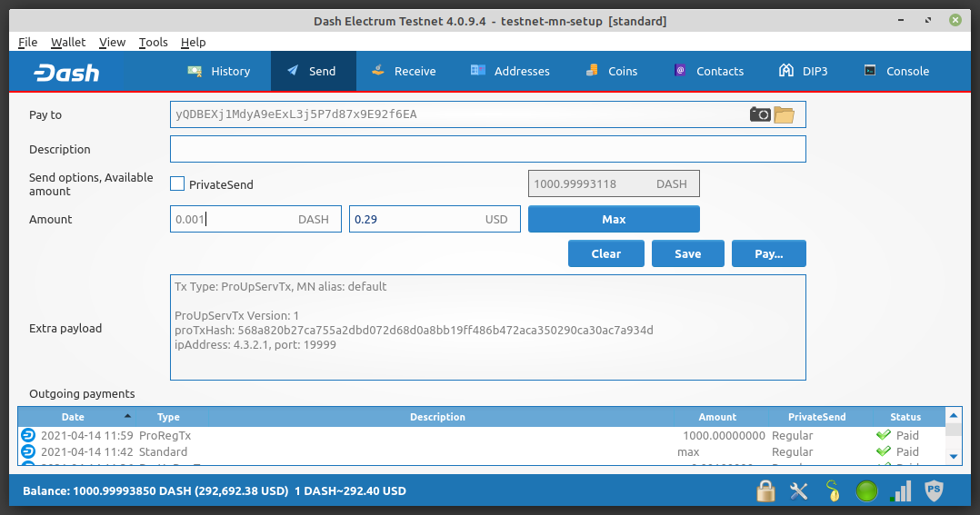Enable the PrivateSend checkbox
This screenshot has width=980, height=515.
tap(178, 184)
